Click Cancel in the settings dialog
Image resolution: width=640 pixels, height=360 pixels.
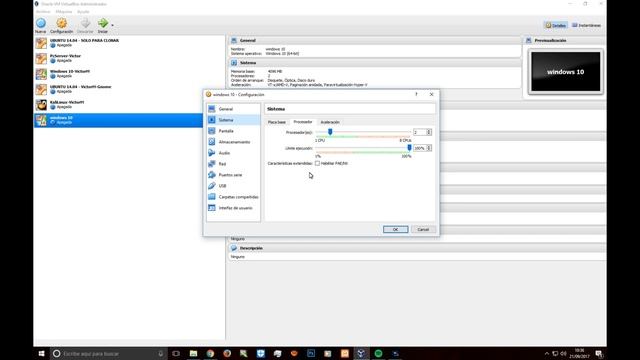point(423,229)
